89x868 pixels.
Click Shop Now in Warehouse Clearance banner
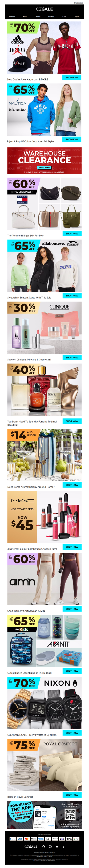point(44,167)
